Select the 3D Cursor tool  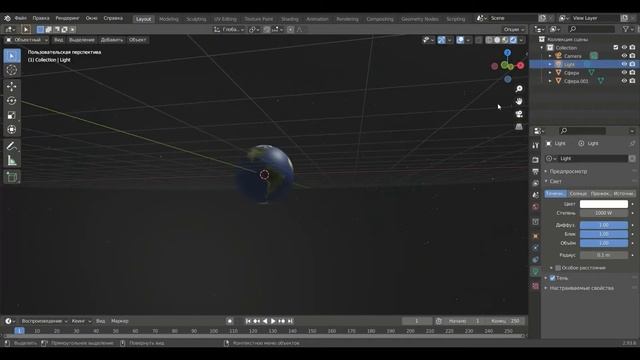coord(12,70)
